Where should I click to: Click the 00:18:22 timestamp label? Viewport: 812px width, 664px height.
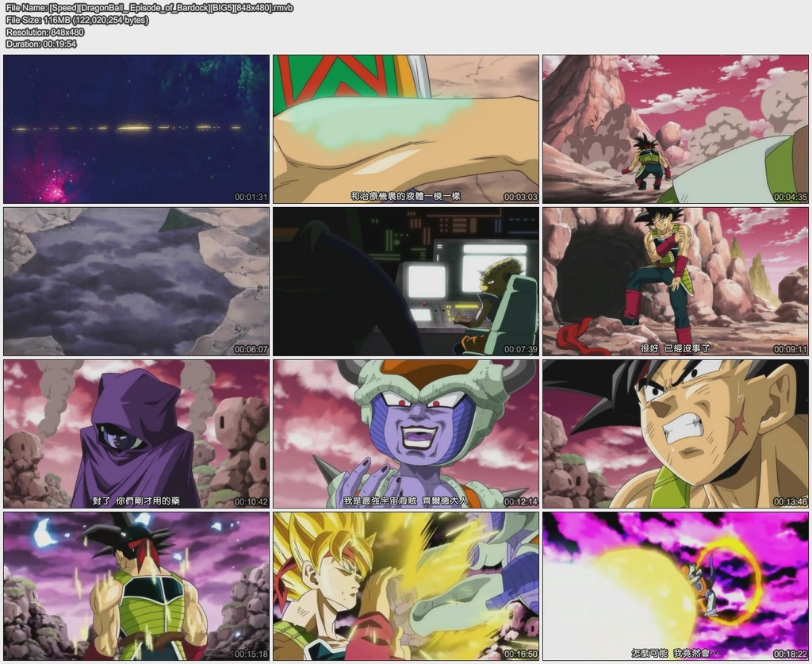(790, 654)
